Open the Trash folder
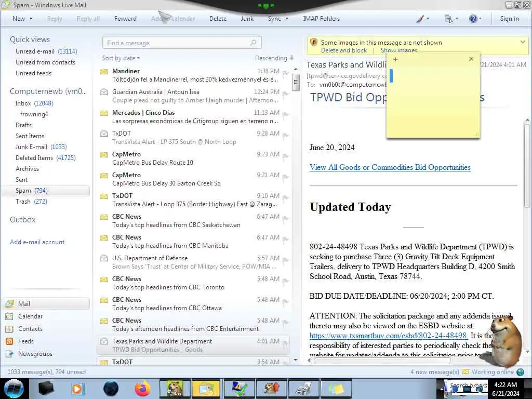This screenshot has width=532, height=399. click(31, 201)
